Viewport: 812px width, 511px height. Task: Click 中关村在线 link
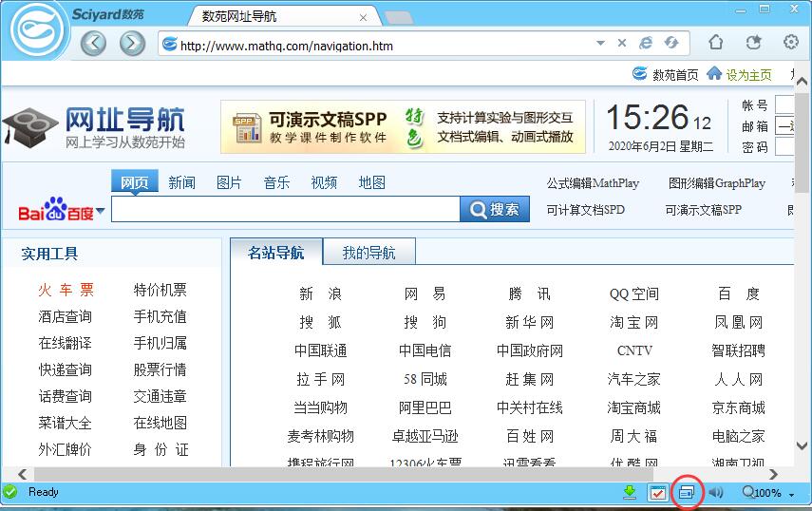pyautogui.click(x=529, y=408)
